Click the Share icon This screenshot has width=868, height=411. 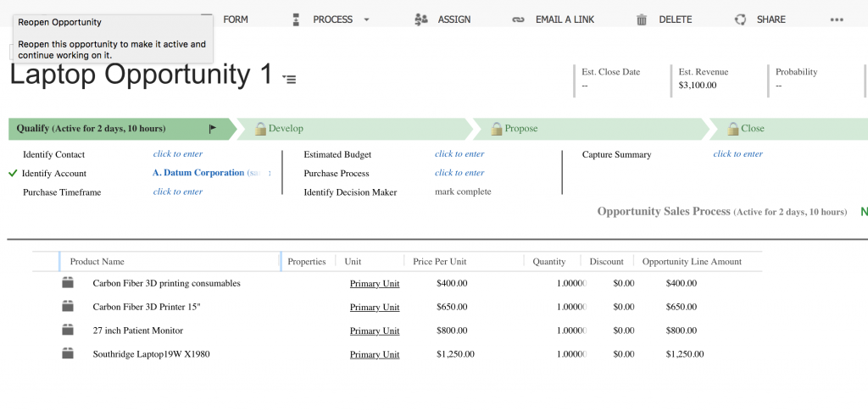(x=740, y=19)
